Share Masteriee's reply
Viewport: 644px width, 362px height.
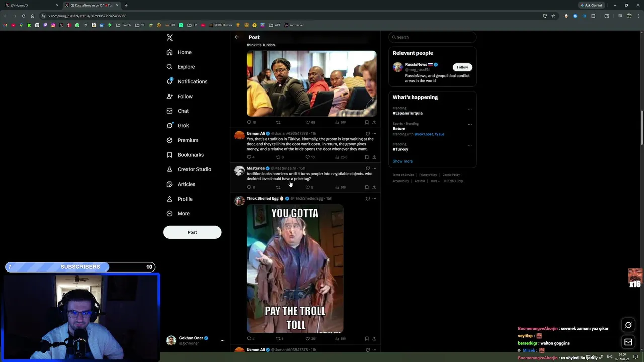[x=374, y=187]
